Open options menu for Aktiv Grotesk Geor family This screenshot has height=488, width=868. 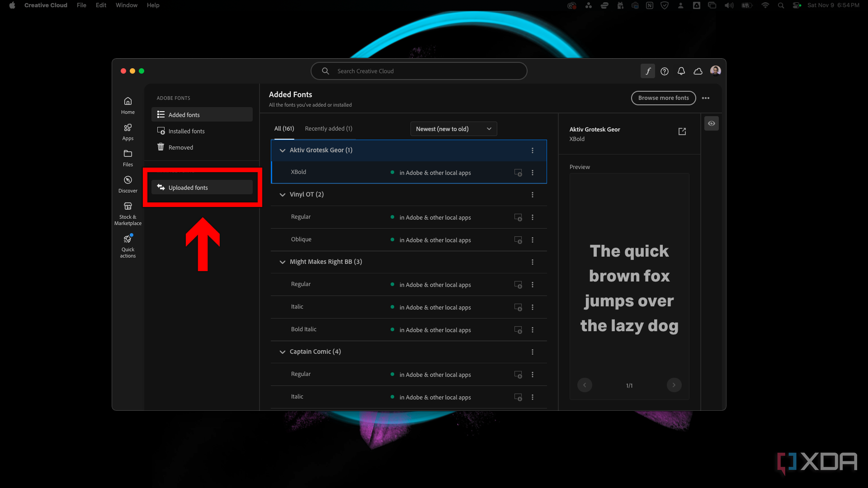[533, 150]
